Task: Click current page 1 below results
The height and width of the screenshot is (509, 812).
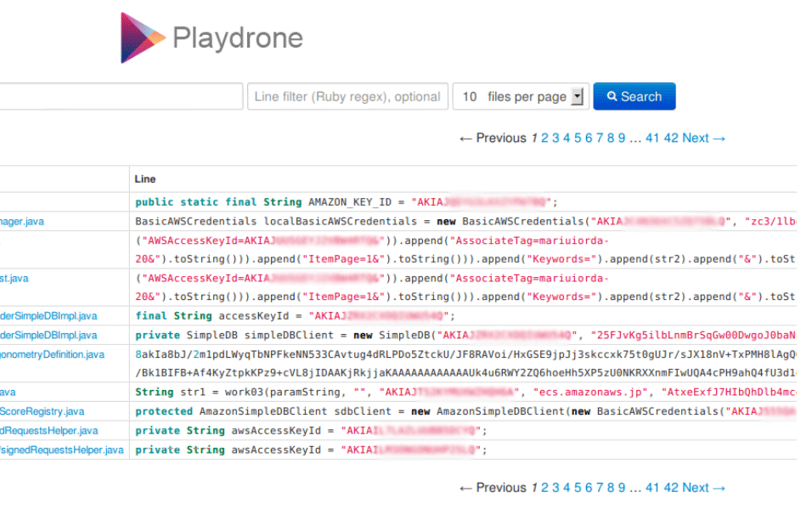Action: (x=534, y=488)
